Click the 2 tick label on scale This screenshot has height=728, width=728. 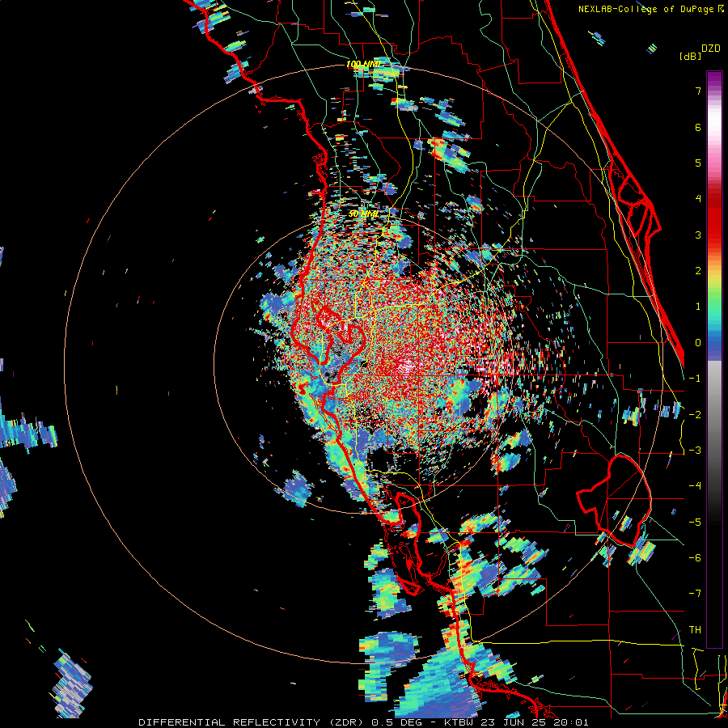[x=698, y=271]
